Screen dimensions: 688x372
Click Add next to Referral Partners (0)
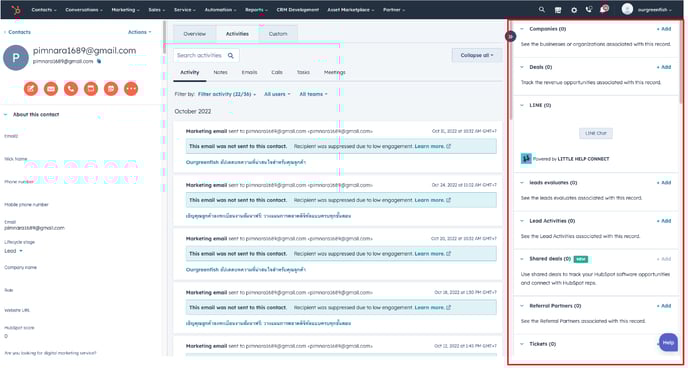[664, 306]
